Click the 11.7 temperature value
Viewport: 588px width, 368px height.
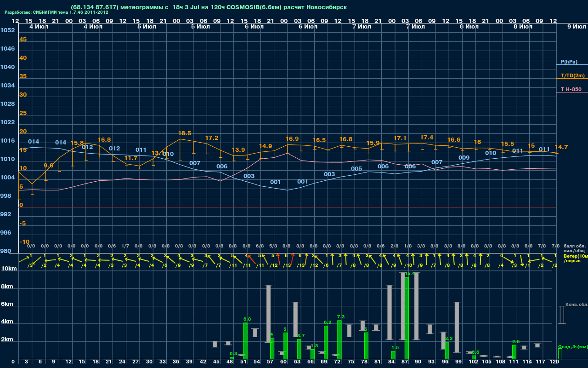point(131,158)
